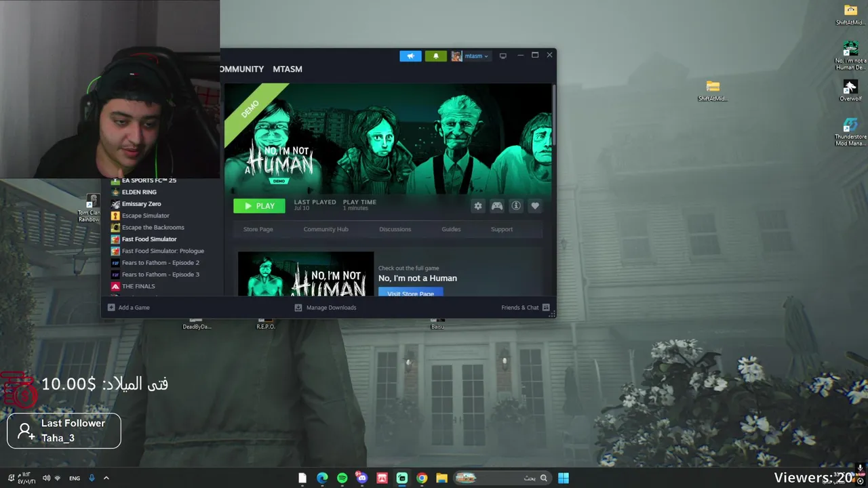Open the Support tab
868x488 pixels.
(x=502, y=229)
